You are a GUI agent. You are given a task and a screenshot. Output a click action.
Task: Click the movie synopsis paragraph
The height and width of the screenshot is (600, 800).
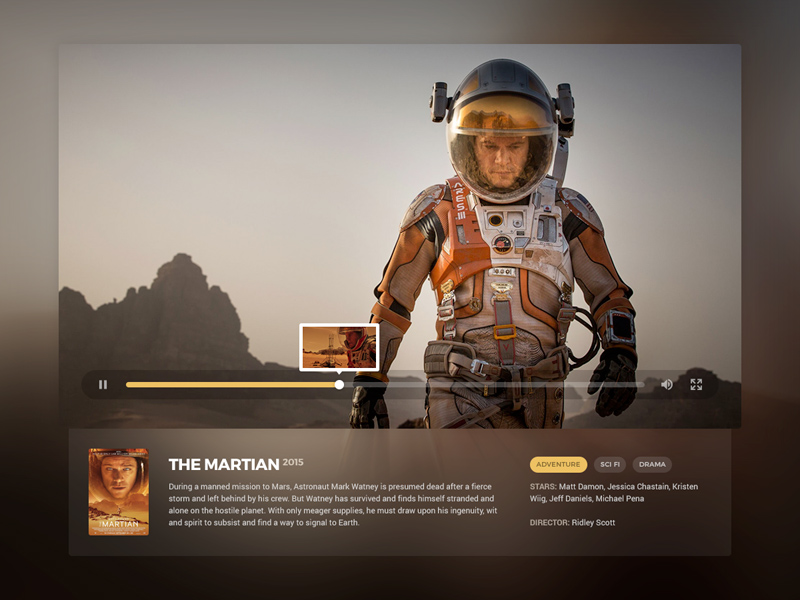332,504
